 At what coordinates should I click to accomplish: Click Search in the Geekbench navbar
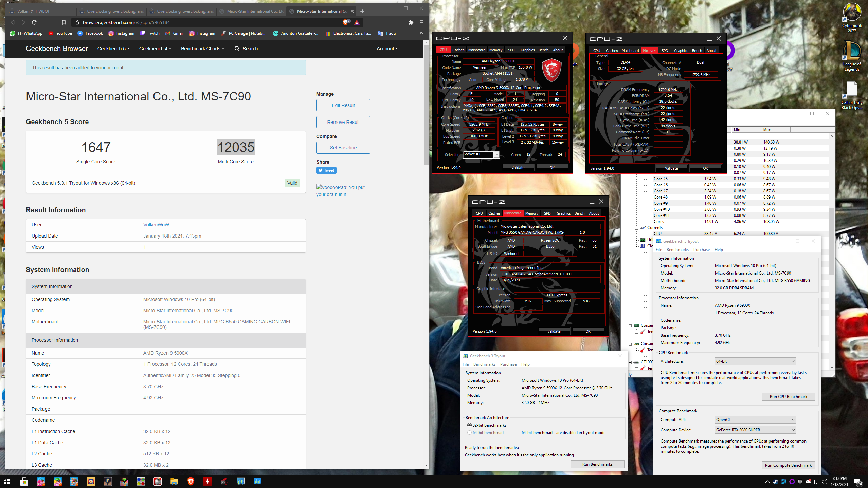coord(246,49)
